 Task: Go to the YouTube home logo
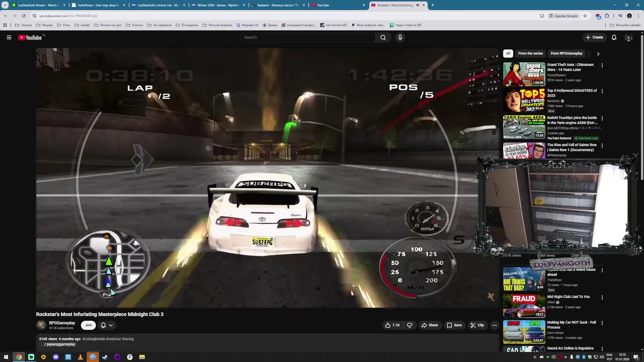point(30,37)
